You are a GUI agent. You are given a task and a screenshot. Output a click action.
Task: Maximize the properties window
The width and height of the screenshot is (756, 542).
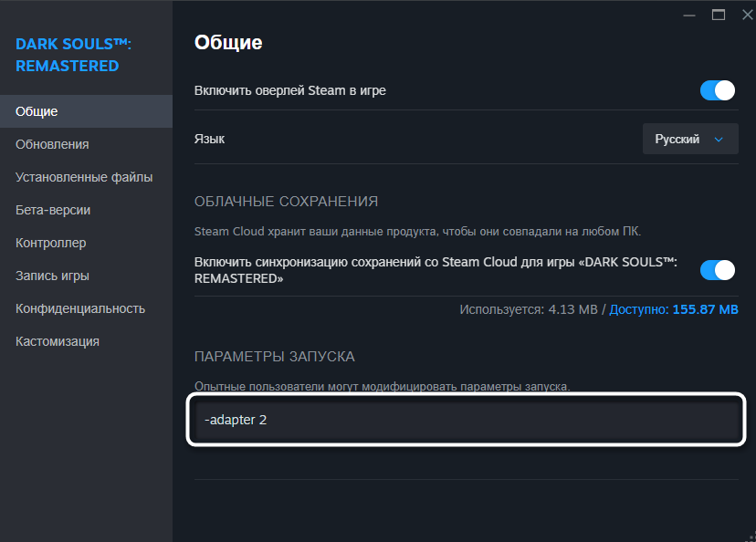coord(719,15)
